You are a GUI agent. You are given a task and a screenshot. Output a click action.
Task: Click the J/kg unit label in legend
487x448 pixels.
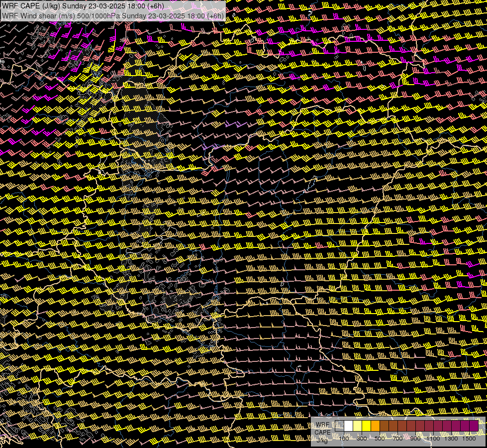click(322, 440)
